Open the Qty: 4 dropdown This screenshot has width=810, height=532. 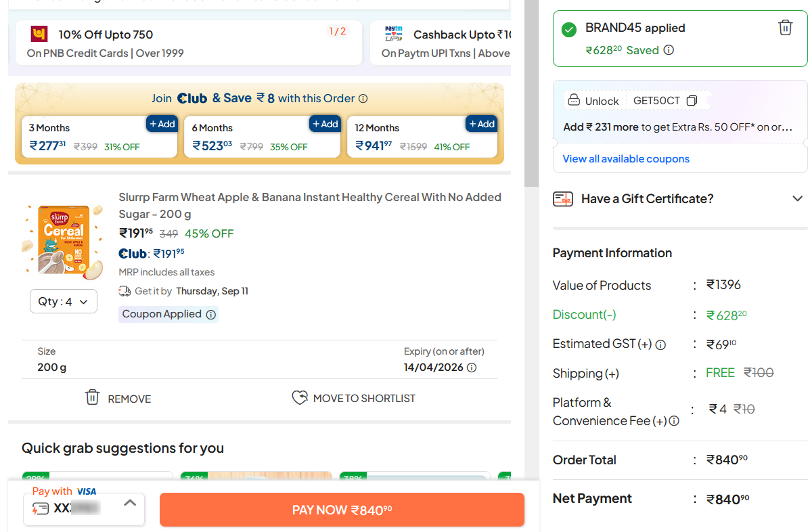click(x=64, y=302)
